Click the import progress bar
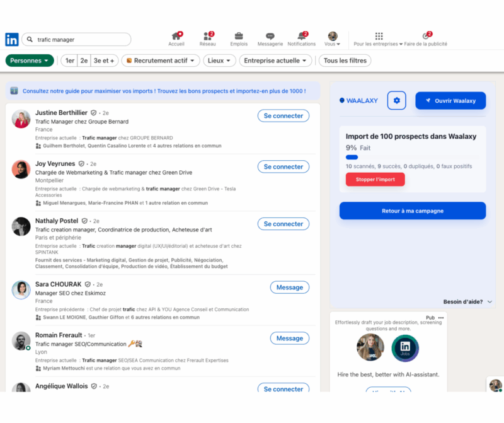Viewport: 504px width, 423px height. 352,157
